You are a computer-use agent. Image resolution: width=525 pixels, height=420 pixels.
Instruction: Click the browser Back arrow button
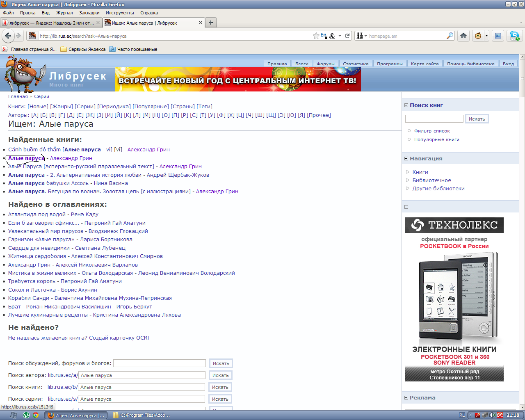pos(8,36)
